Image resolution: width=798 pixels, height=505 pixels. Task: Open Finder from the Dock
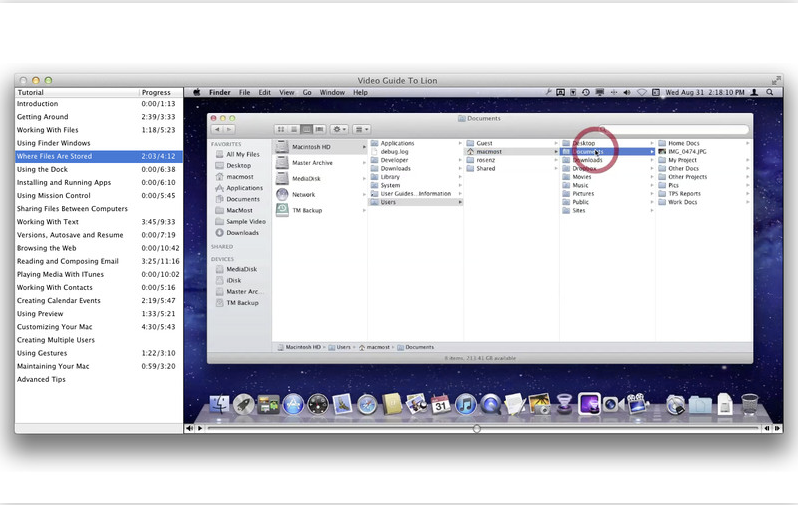219,405
